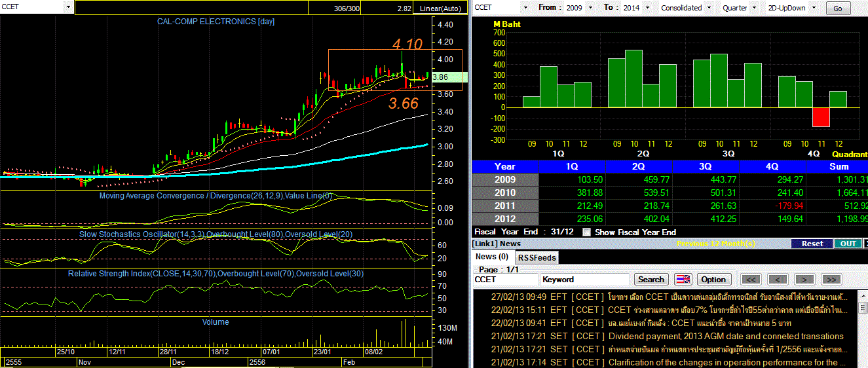Image resolution: width=868 pixels, height=368 pixels.
Task: Click the 3Q column header
Action: coord(706,166)
